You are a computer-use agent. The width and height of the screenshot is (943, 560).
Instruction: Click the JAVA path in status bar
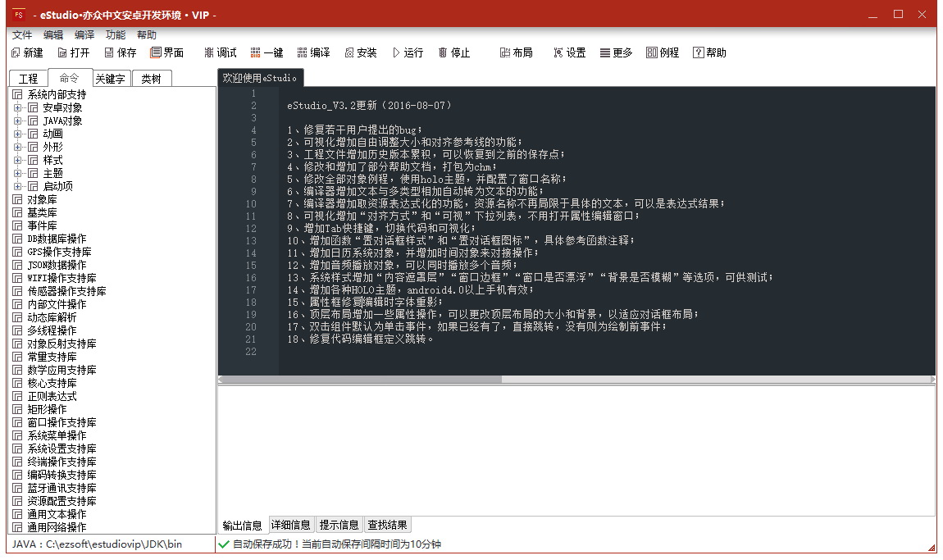[97, 544]
